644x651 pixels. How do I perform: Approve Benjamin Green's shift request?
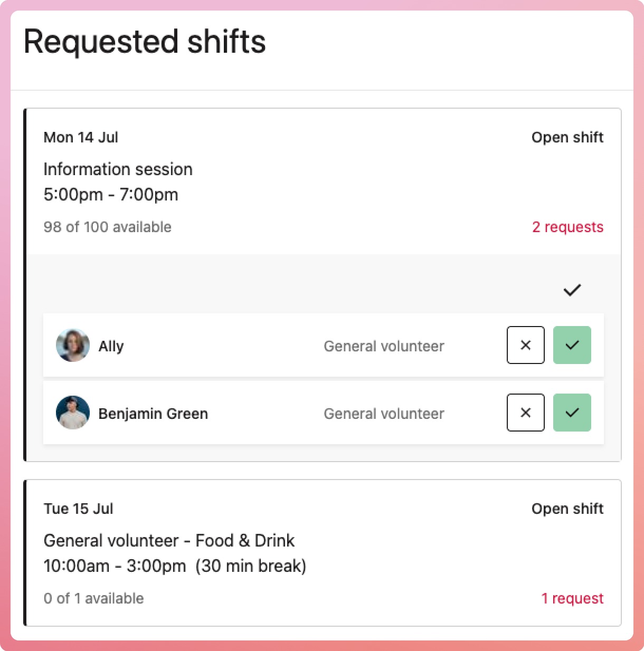click(572, 413)
